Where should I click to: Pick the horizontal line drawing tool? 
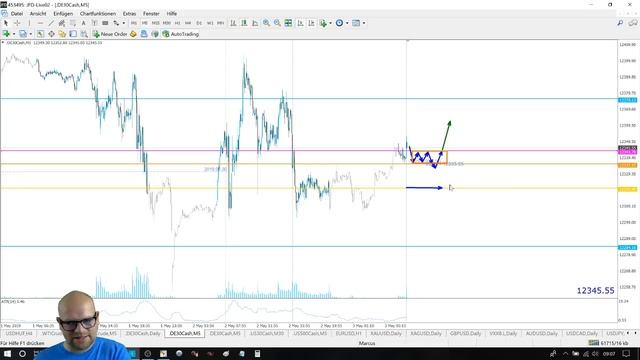[40, 23]
